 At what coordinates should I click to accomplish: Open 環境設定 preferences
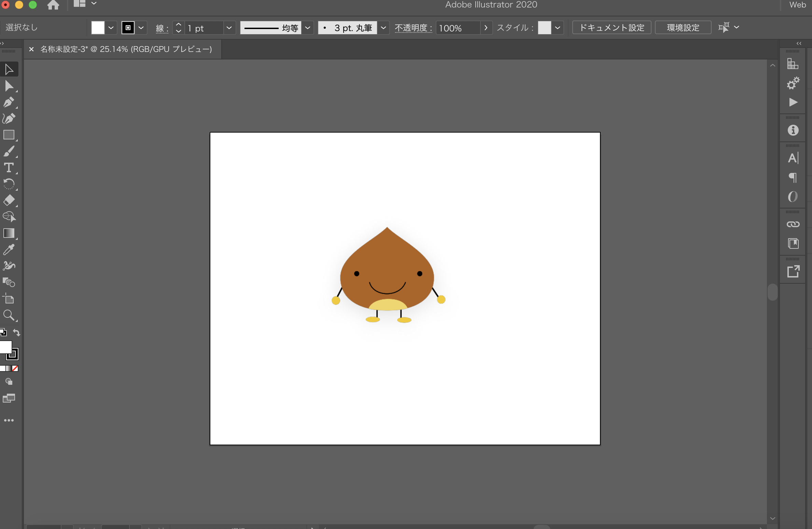coord(683,28)
